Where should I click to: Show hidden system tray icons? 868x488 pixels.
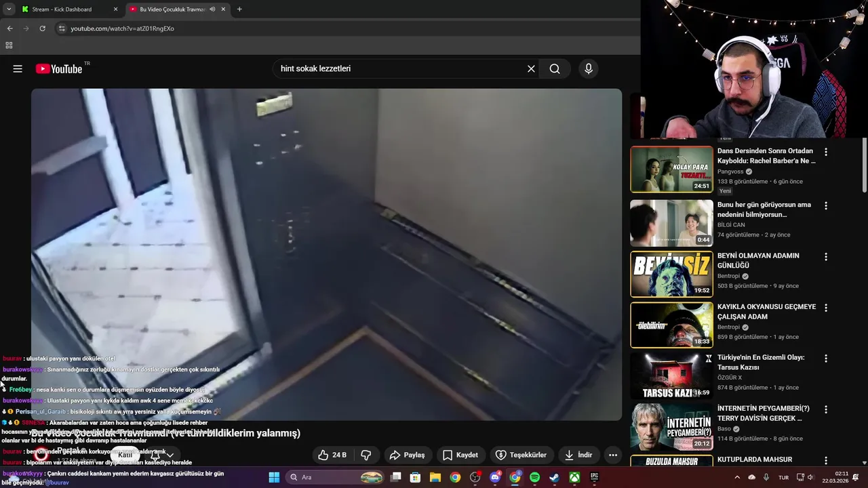coord(737,477)
